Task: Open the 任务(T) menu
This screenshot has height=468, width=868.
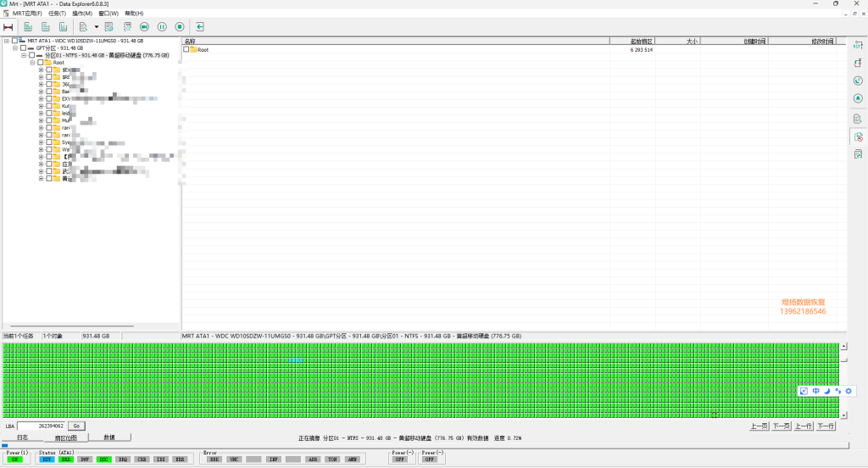Action: tap(57, 14)
